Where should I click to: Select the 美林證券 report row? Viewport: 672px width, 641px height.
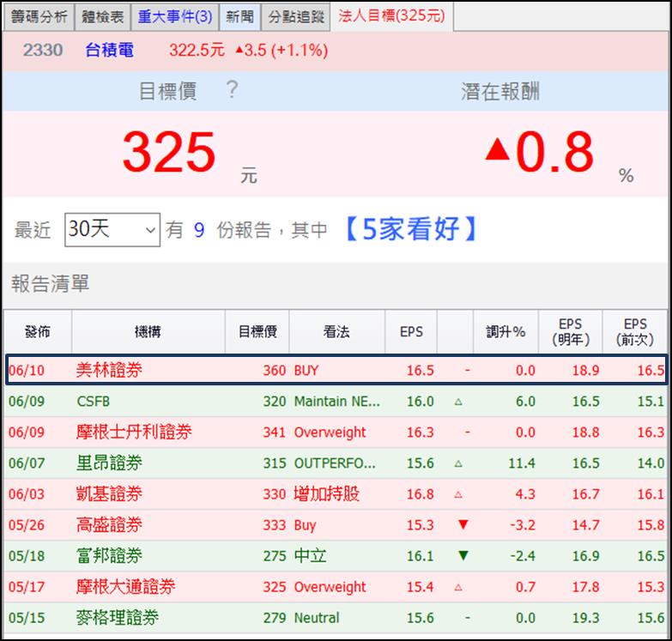(336, 370)
